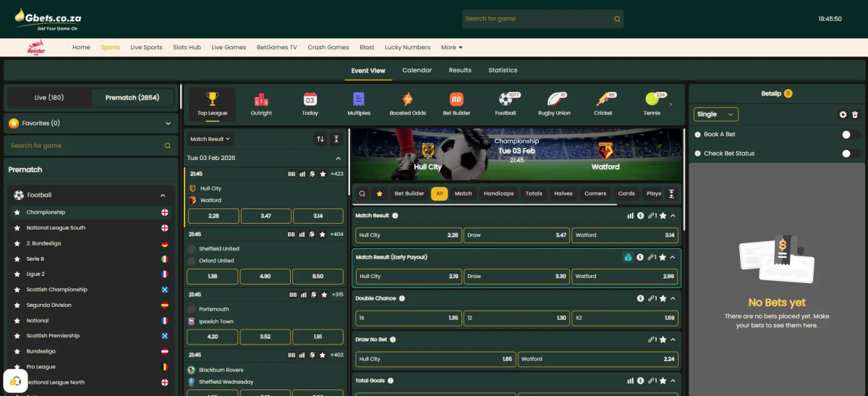Favorite the Total Goals market star

click(663, 381)
